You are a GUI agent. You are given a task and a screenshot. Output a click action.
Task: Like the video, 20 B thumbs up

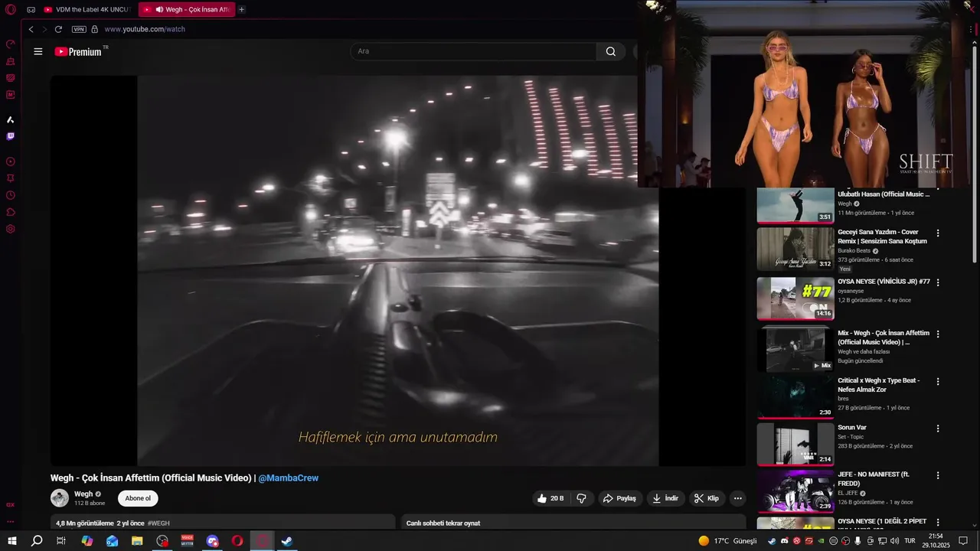(550, 498)
